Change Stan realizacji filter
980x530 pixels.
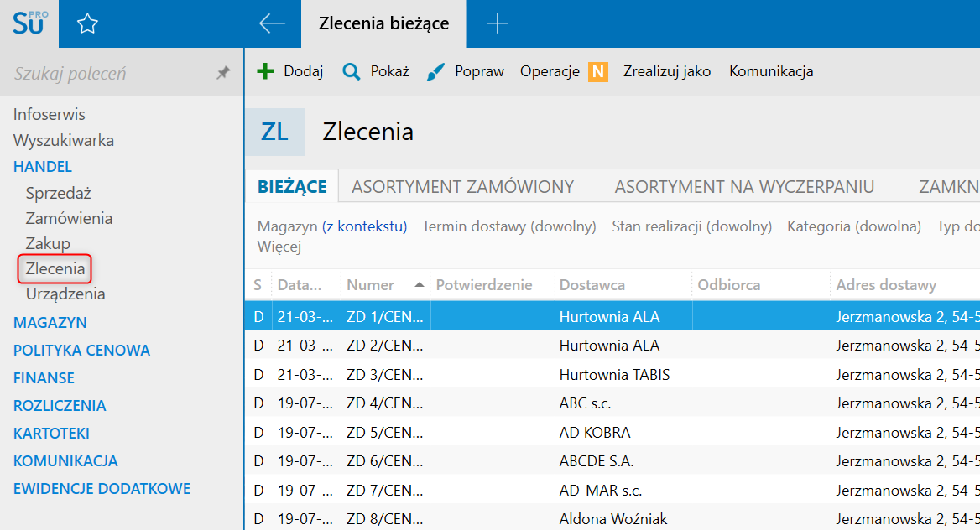pyautogui.click(x=692, y=226)
